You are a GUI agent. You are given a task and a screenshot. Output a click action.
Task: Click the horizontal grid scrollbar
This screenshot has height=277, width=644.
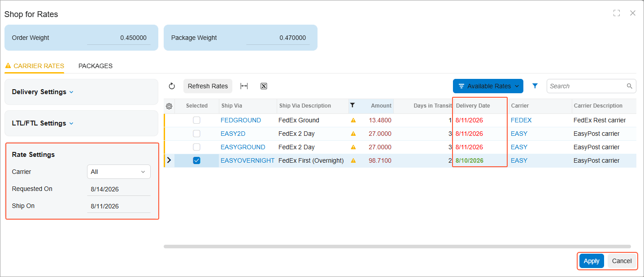pos(397,247)
